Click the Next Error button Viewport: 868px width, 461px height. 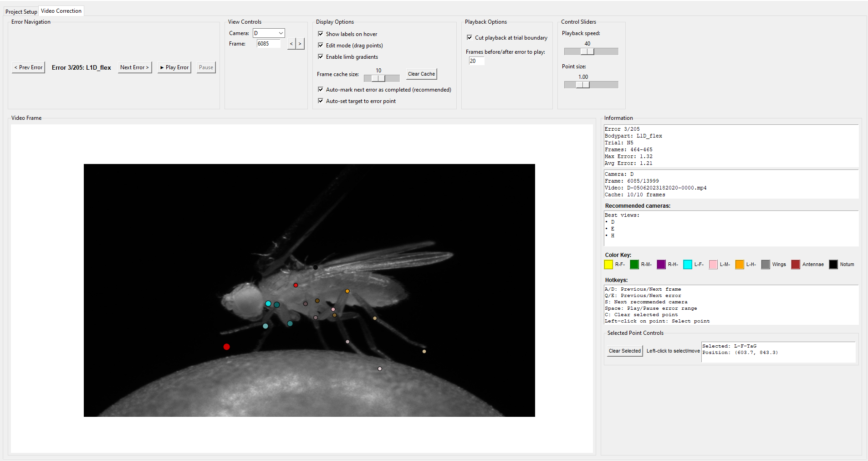134,67
